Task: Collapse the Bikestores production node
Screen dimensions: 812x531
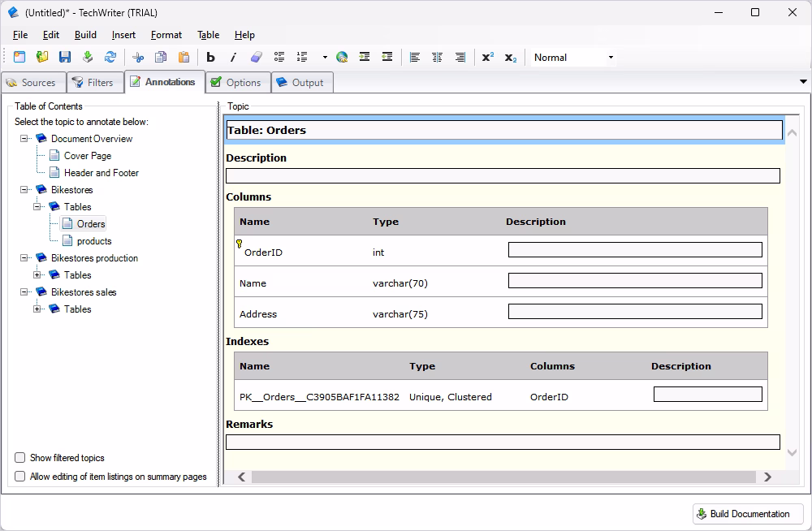Action: click(x=24, y=258)
